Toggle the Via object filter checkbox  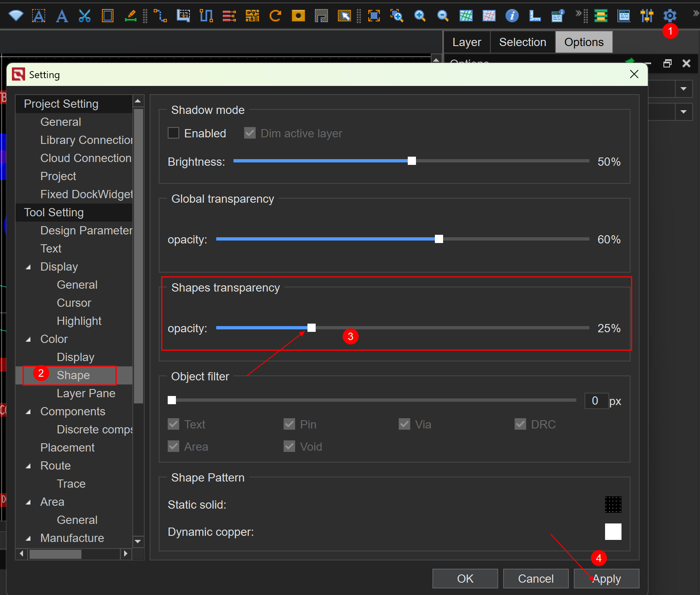[404, 424]
